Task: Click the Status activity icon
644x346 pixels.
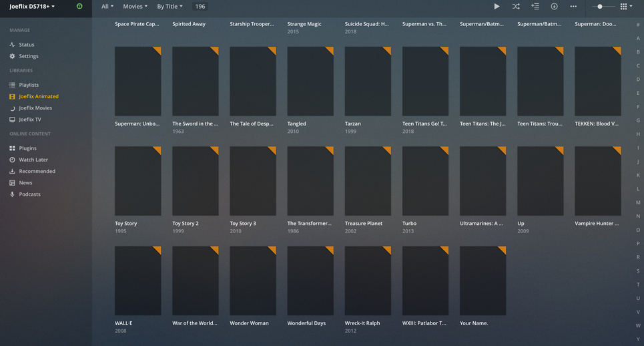Action: pyautogui.click(x=12, y=44)
